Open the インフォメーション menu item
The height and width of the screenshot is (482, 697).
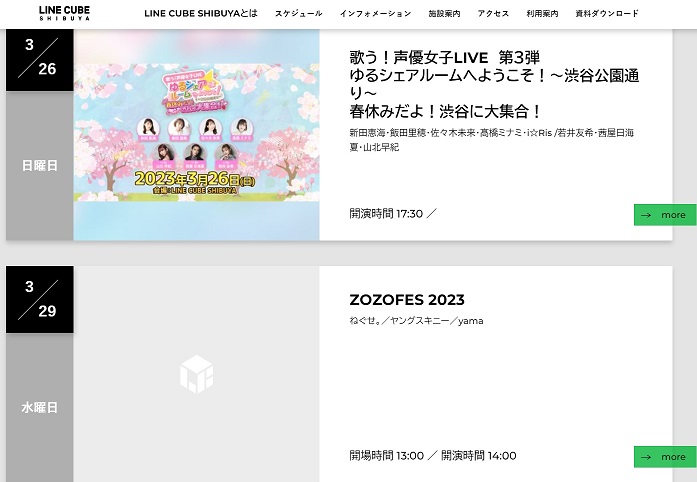coord(376,14)
